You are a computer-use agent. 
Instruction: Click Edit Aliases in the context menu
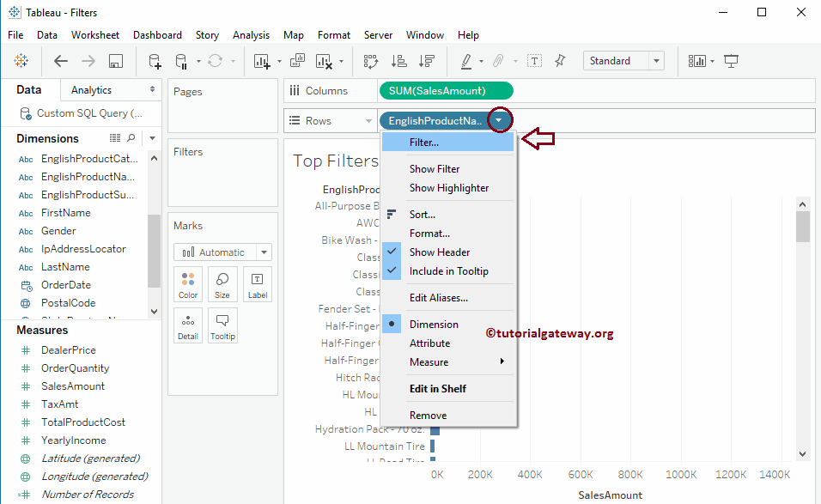[440, 297]
